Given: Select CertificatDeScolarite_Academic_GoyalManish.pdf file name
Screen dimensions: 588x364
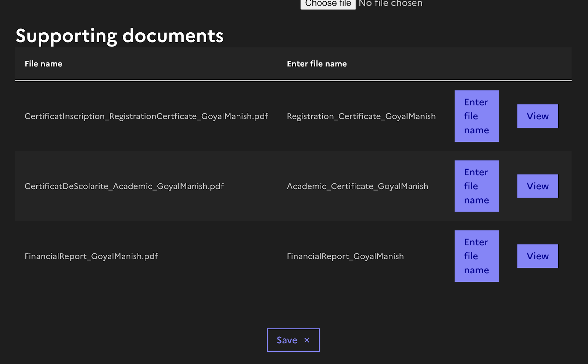Looking at the screenshot, I should [124, 186].
